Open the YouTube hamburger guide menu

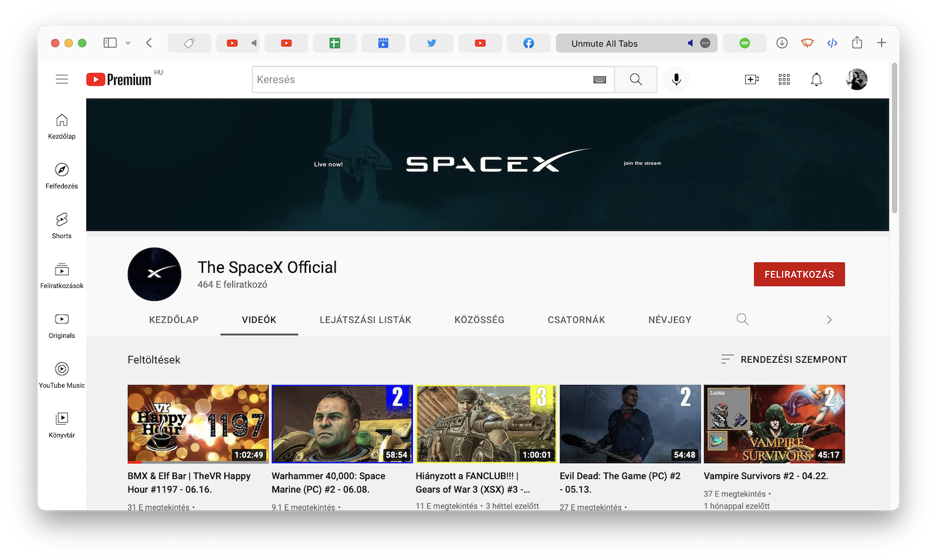click(62, 79)
